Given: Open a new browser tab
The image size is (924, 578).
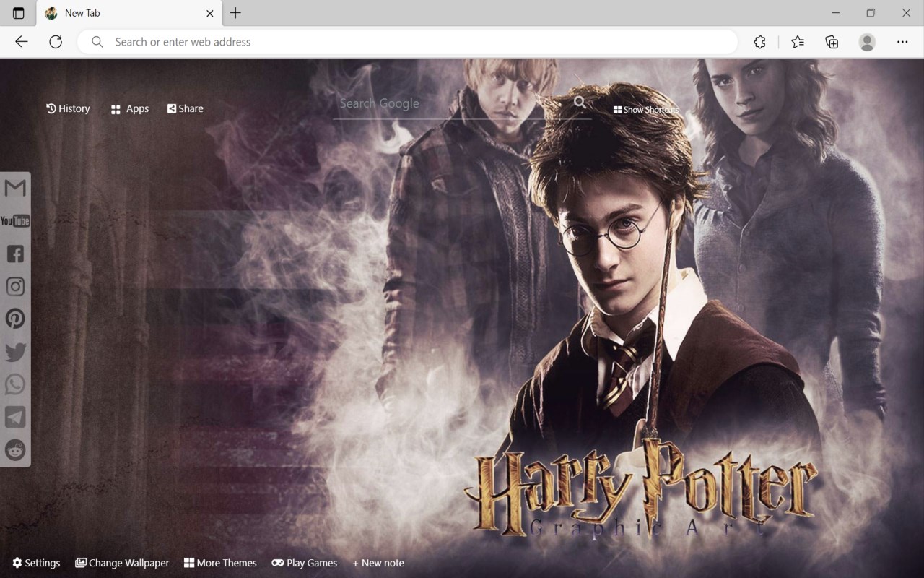Looking at the screenshot, I should tap(235, 13).
